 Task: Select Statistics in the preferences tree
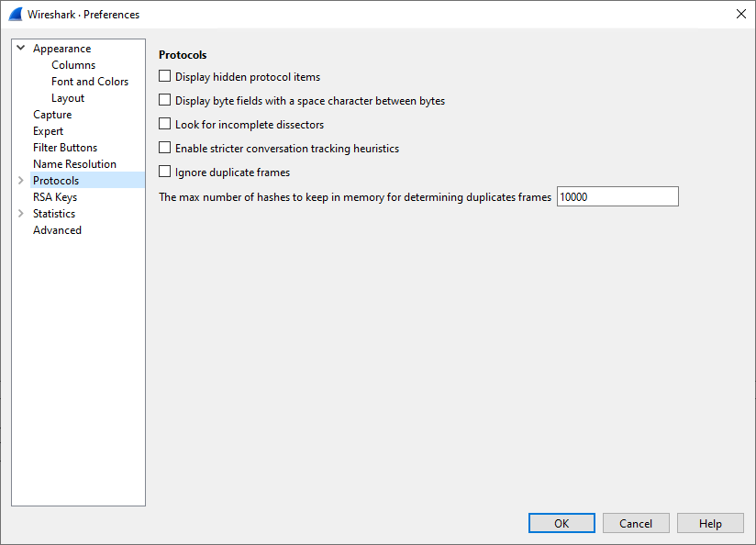tap(54, 214)
